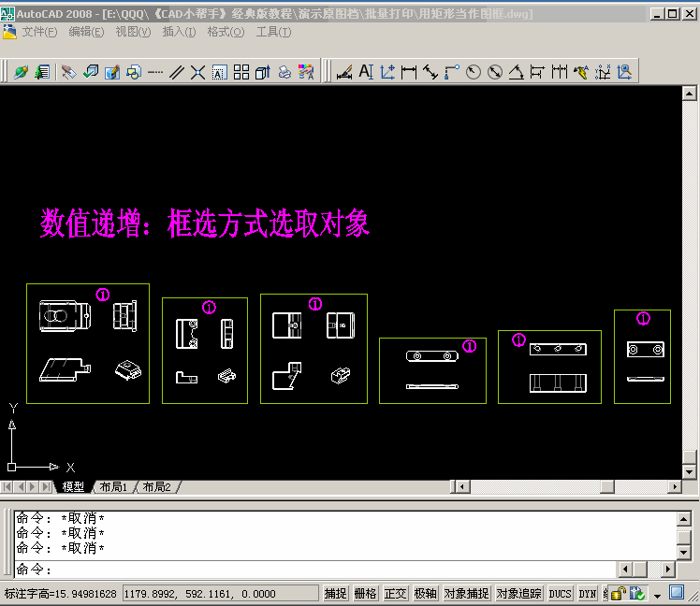Image resolution: width=700 pixels, height=606 pixels.
Task: Click the coordinates readout 1179.8992
Action: click(x=220, y=594)
